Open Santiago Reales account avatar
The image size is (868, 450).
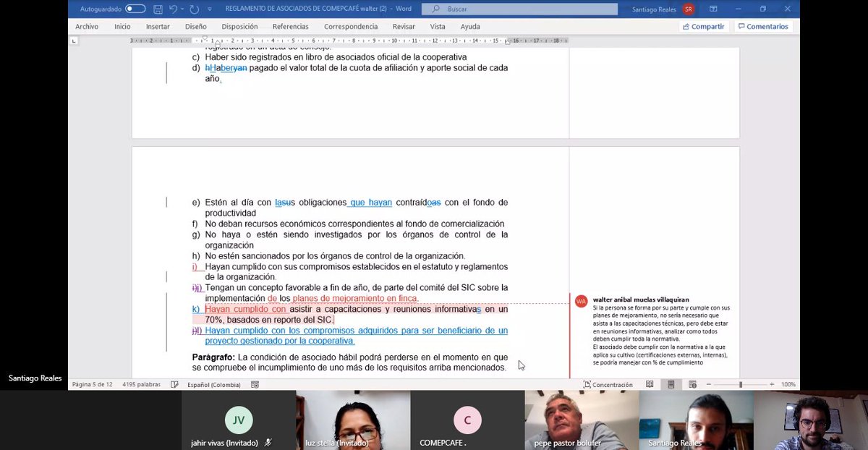[x=689, y=9]
